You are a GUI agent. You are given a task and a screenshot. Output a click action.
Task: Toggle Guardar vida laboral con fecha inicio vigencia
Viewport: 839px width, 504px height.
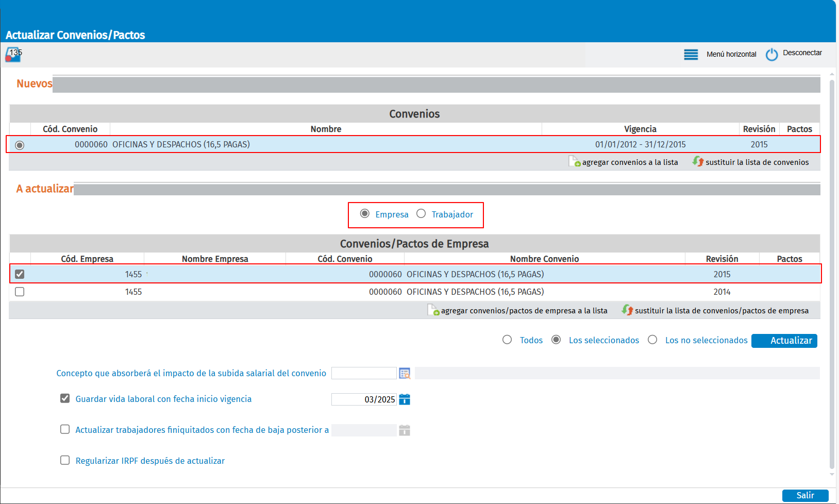click(65, 398)
